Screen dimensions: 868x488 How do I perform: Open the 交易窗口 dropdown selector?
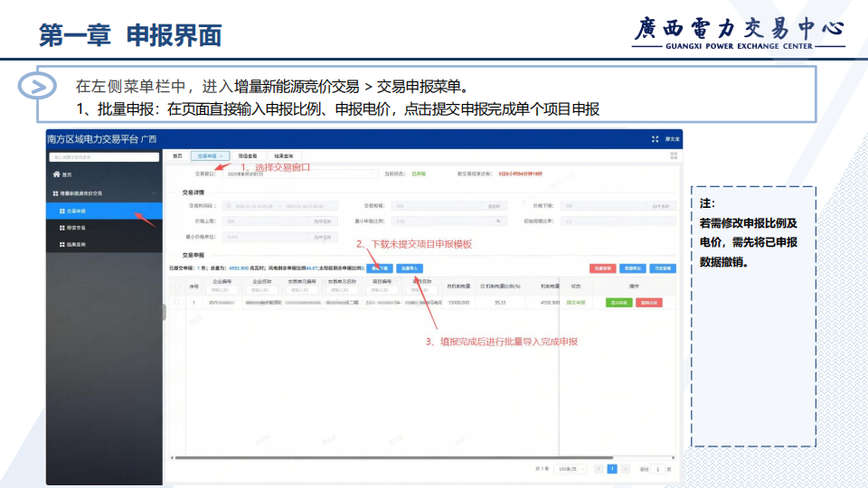[300, 174]
